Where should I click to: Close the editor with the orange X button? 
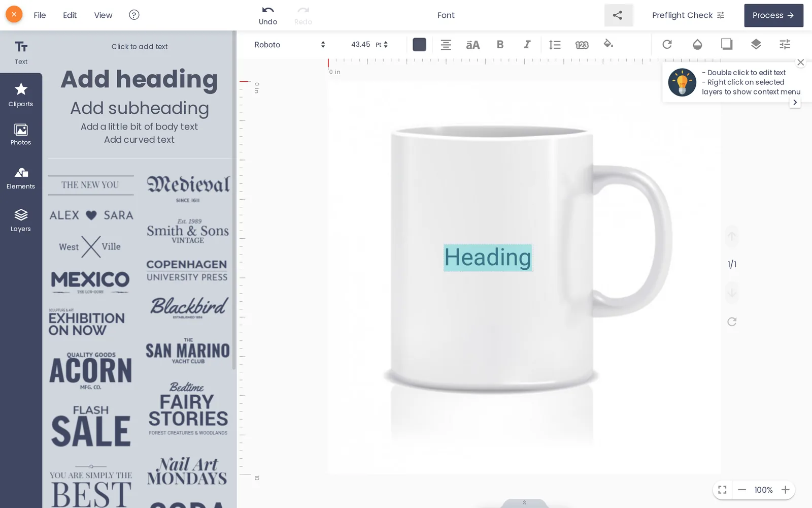click(14, 15)
